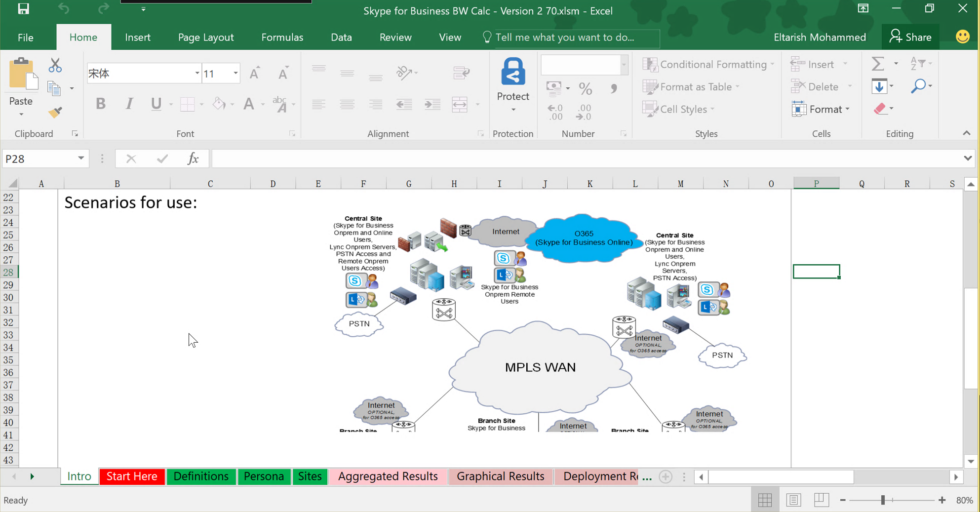Click the Decrease Decimal icon

584,112
